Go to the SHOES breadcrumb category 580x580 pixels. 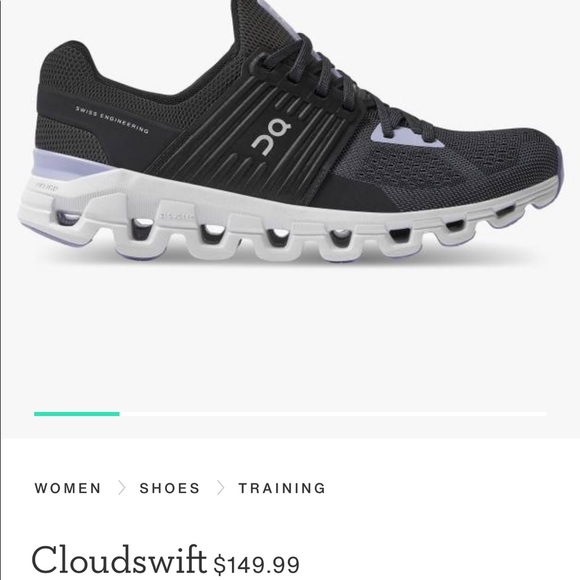[169, 488]
